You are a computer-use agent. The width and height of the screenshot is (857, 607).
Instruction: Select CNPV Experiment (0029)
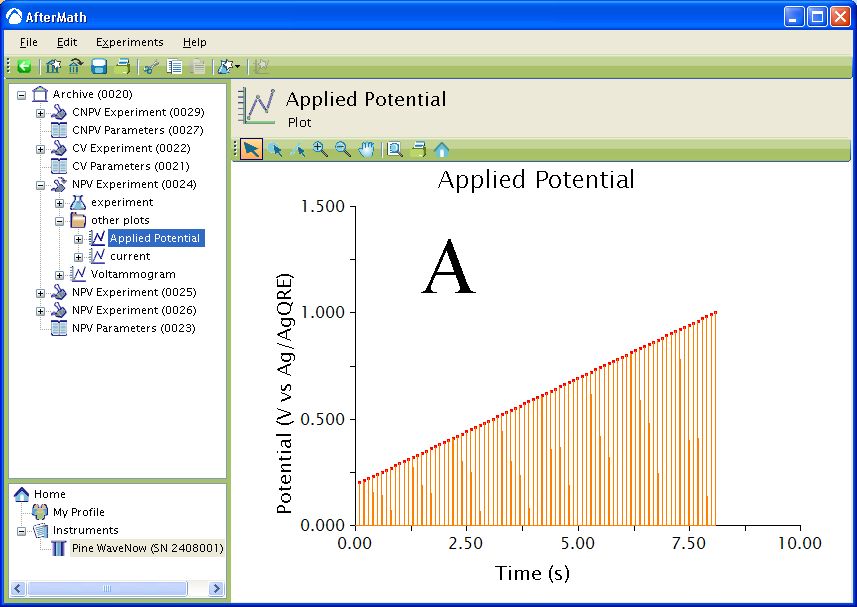tap(138, 112)
